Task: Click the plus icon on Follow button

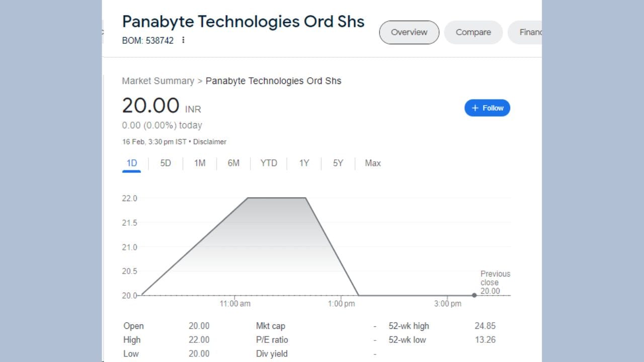Action: point(475,108)
